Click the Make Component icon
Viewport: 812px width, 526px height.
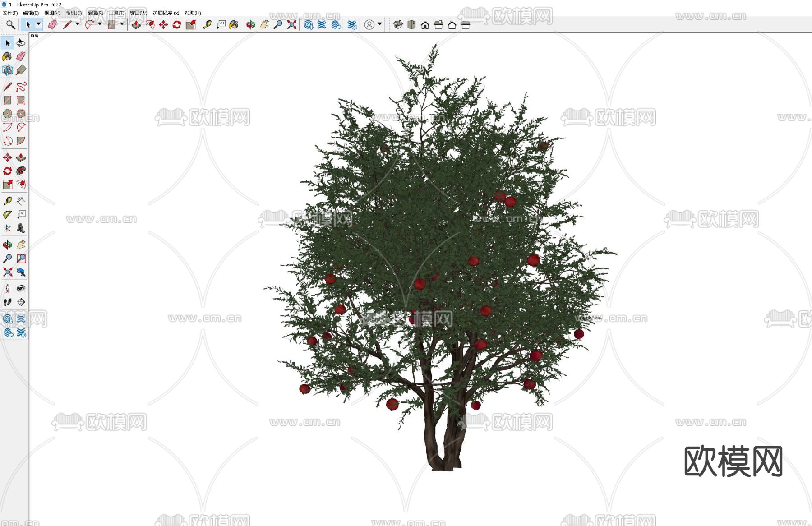[x=7, y=70]
